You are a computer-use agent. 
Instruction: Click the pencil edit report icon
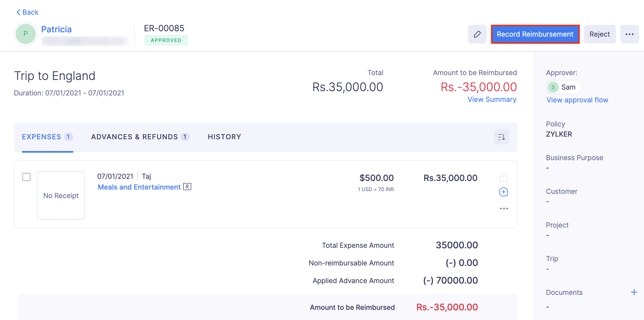(477, 34)
